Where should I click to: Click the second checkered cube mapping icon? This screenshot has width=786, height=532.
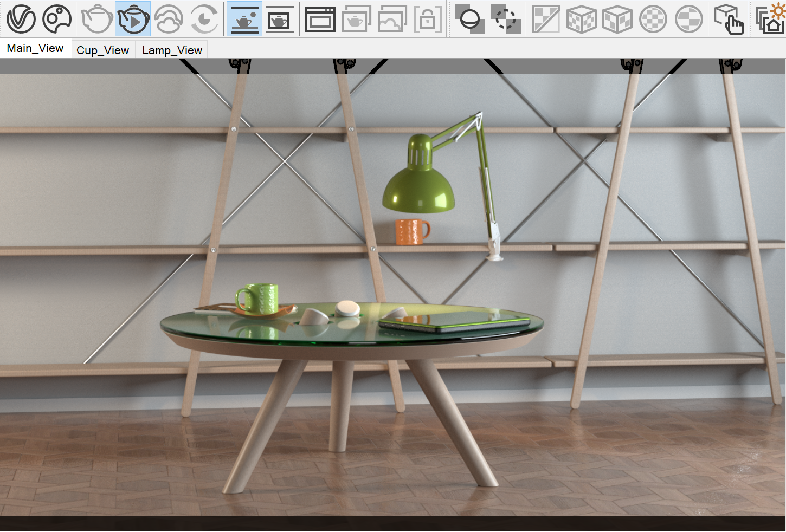617,19
